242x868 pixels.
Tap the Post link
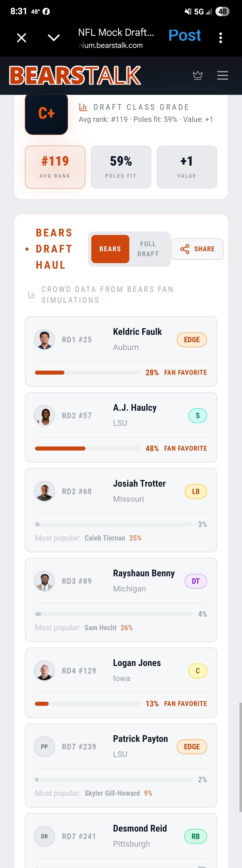point(184,35)
